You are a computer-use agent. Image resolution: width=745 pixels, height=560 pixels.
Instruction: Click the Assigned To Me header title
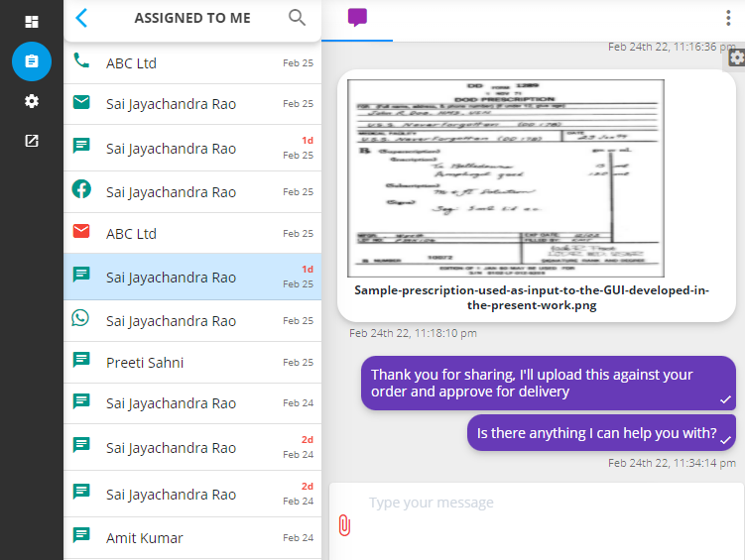click(192, 18)
